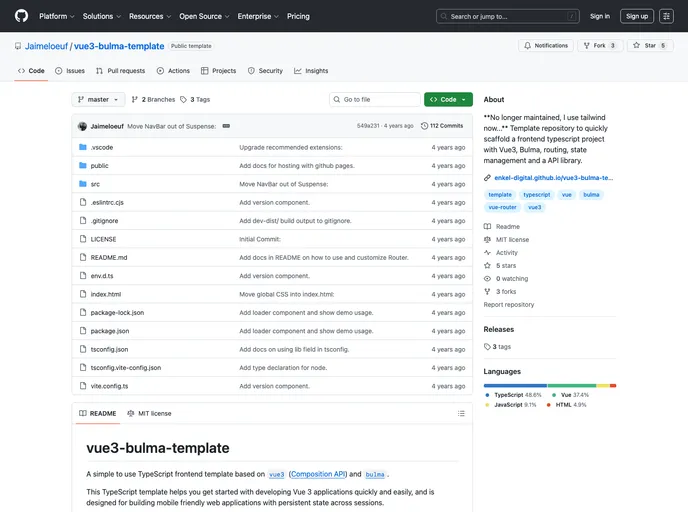Open the appearance settings icon in header
Viewport: 688px width, 512px height.
pos(666,16)
